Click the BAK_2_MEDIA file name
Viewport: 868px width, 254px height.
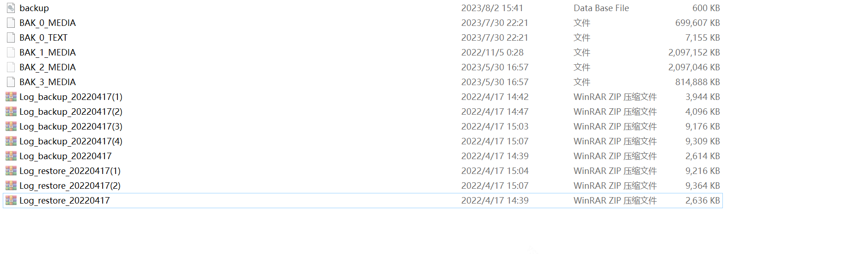point(48,67)
